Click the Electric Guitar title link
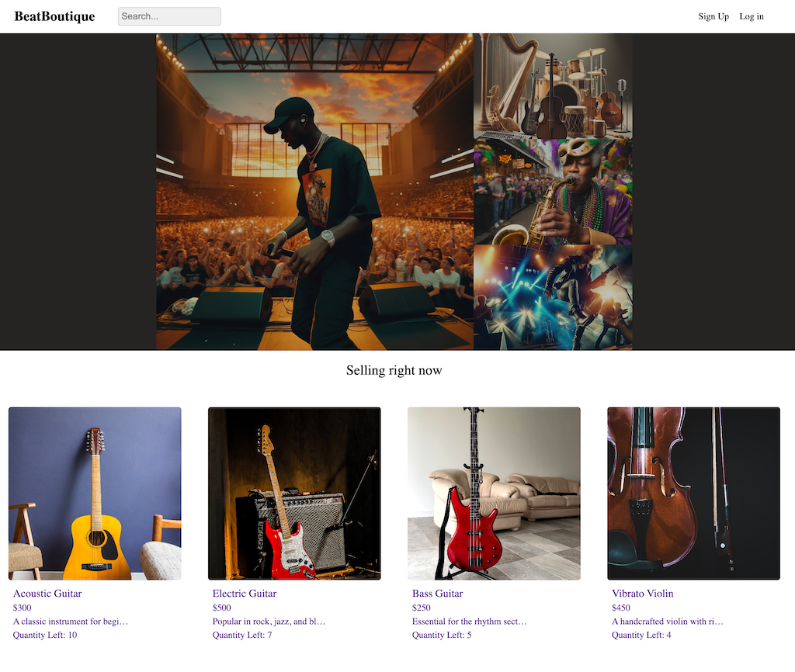This screenshot has width=795, height=672. (245, 594)
